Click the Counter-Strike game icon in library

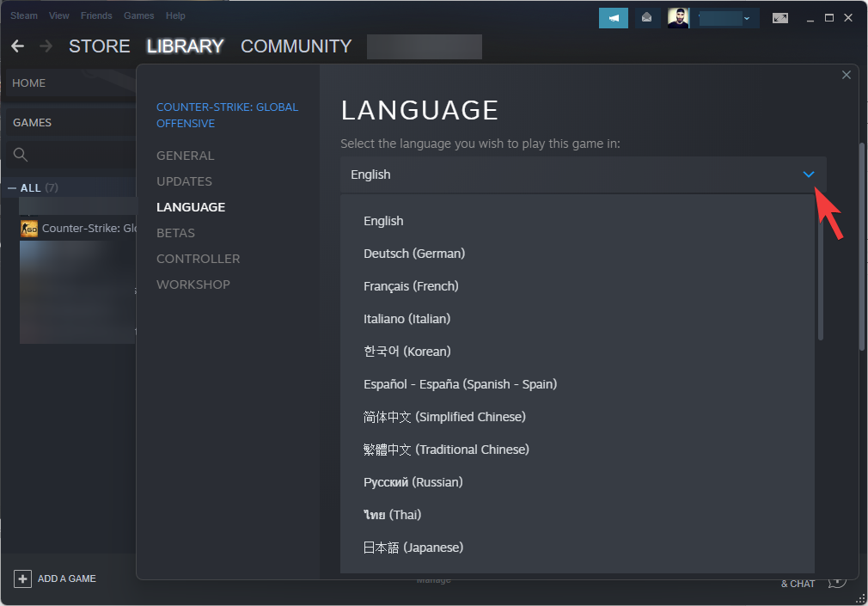pyautogui.click(x=28, y=229)
